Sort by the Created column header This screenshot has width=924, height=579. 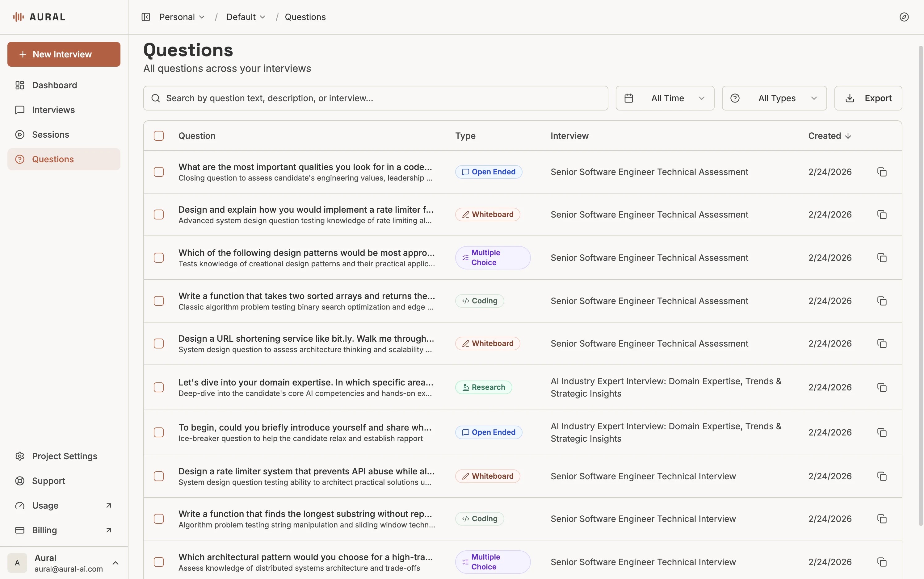(x=829, y=136)
